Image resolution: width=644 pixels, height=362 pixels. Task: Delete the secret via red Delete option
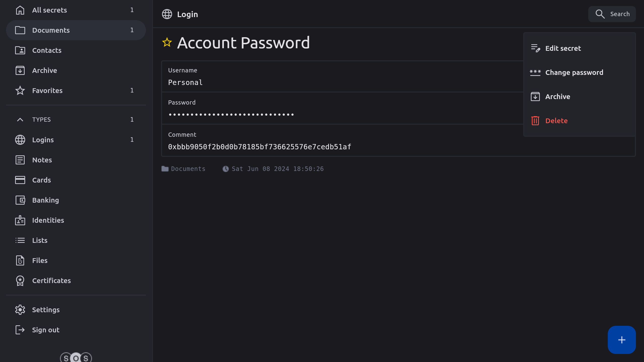pyautogui.click(x=556, y=121)
